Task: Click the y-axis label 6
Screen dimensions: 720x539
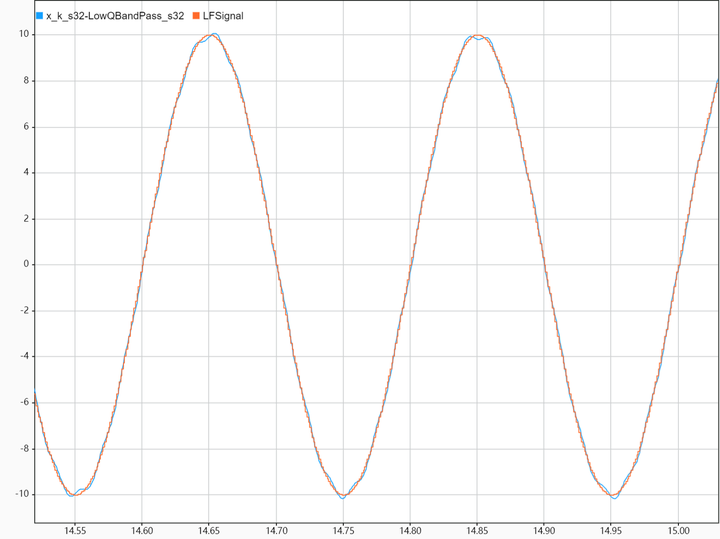Action: pos(26,127)
